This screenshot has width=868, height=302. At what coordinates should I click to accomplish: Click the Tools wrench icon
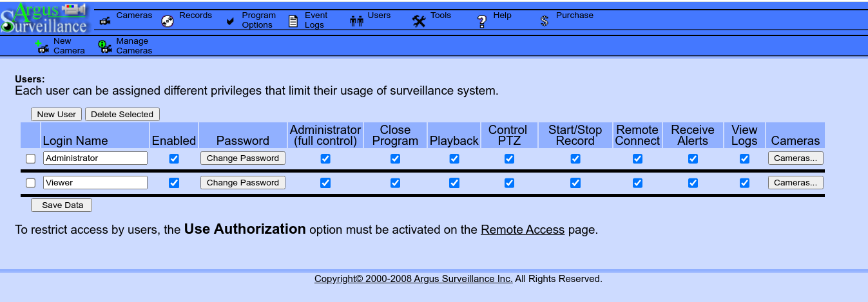419,21
